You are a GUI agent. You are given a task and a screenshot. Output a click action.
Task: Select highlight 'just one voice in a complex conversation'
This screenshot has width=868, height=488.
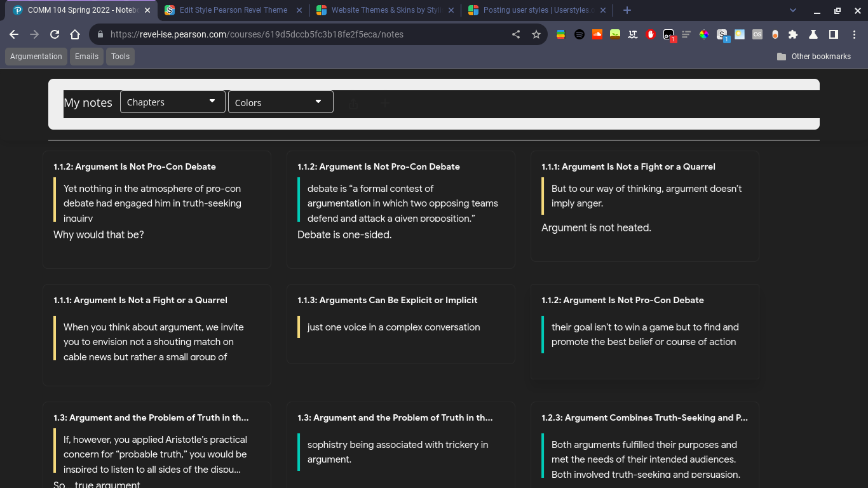[x=394, y=327]
